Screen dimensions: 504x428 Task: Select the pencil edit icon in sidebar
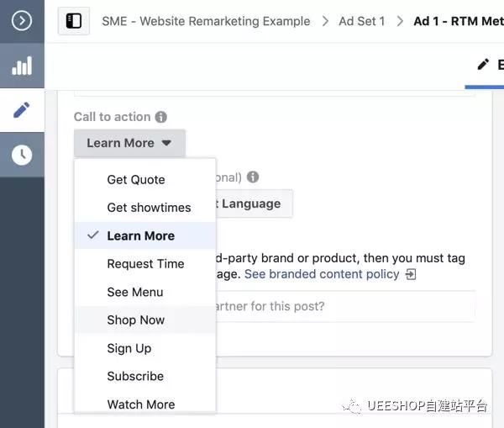22,110
